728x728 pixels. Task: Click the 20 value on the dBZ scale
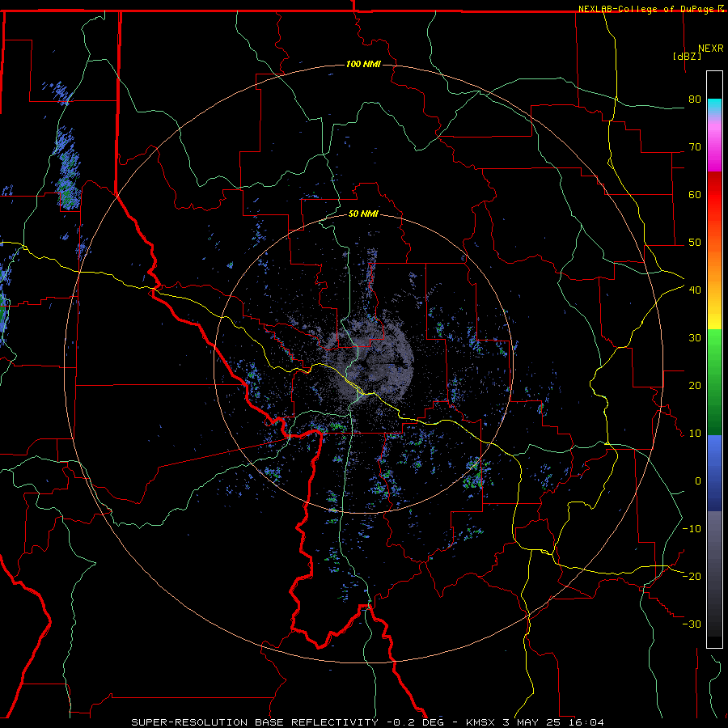(x=695, y=386)
